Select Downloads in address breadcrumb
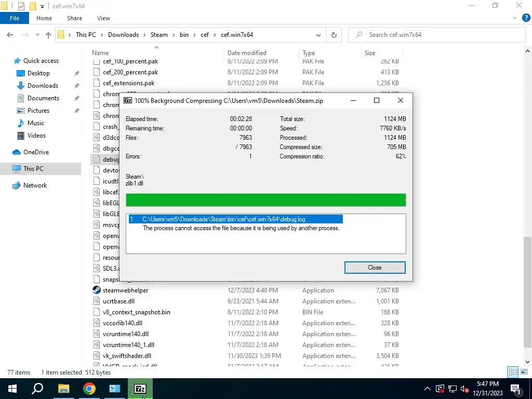 123,35
